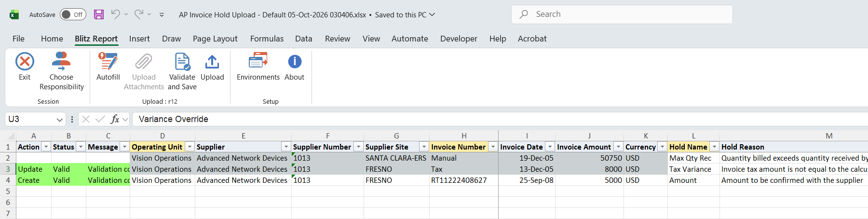Viewport: 868px width, 219px height.
Task: Select the Manual invoice number cell
Action: click(463, 158)
